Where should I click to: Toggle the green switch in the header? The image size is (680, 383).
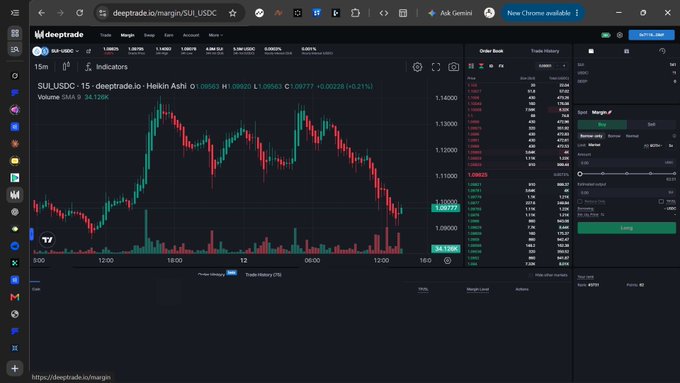click(605, 35)
